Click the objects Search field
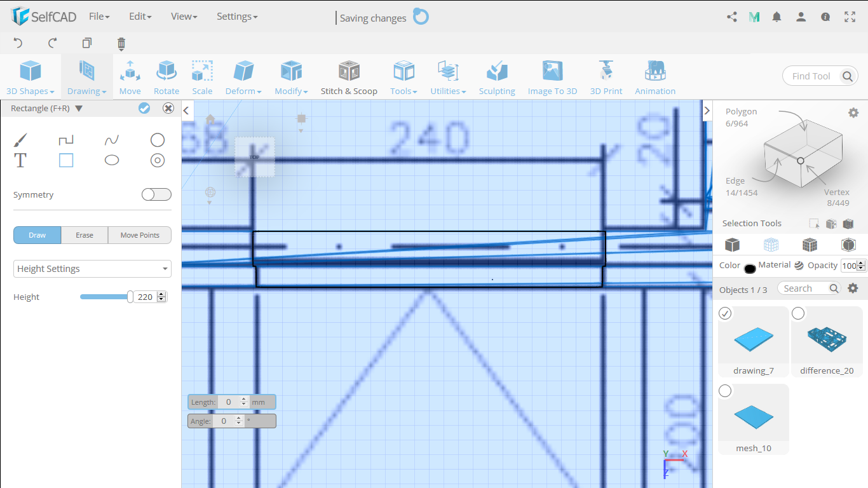This screenshot has height=488, width=868. click(810, 288)
